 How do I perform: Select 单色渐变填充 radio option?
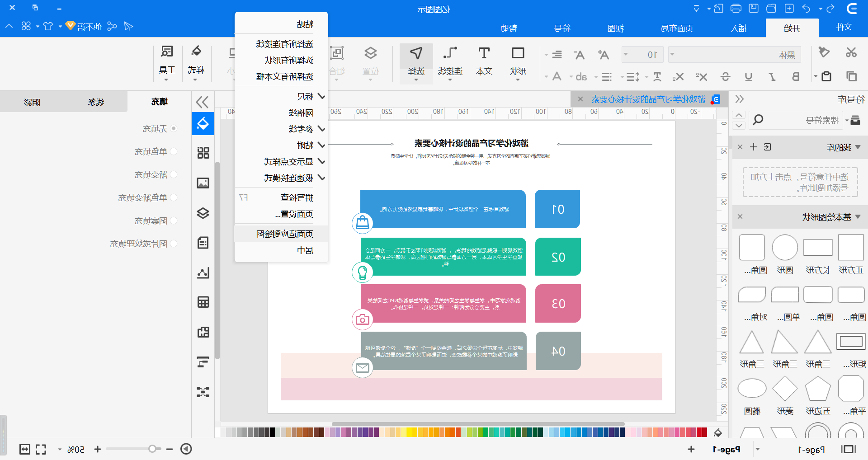point(174,197)
